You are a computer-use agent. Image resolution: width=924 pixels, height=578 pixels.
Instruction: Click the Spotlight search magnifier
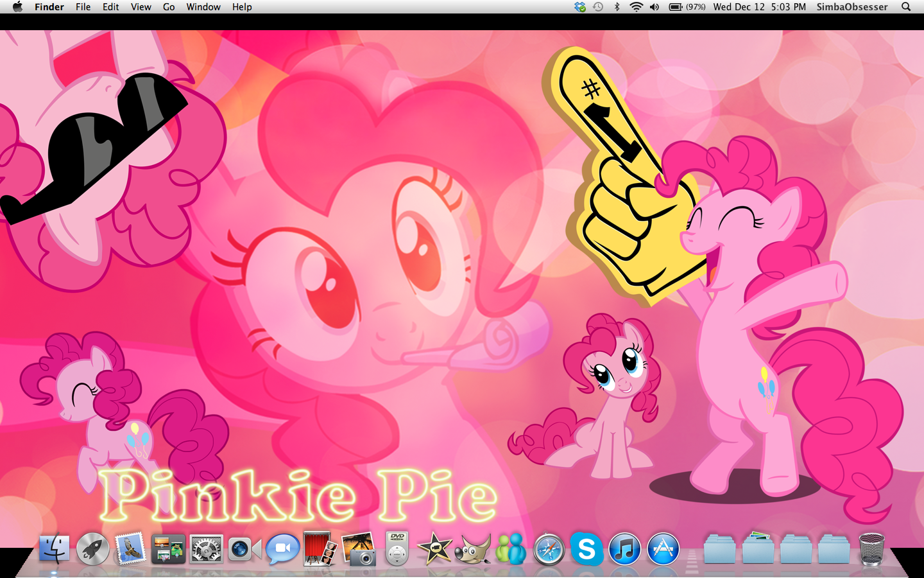906,7
